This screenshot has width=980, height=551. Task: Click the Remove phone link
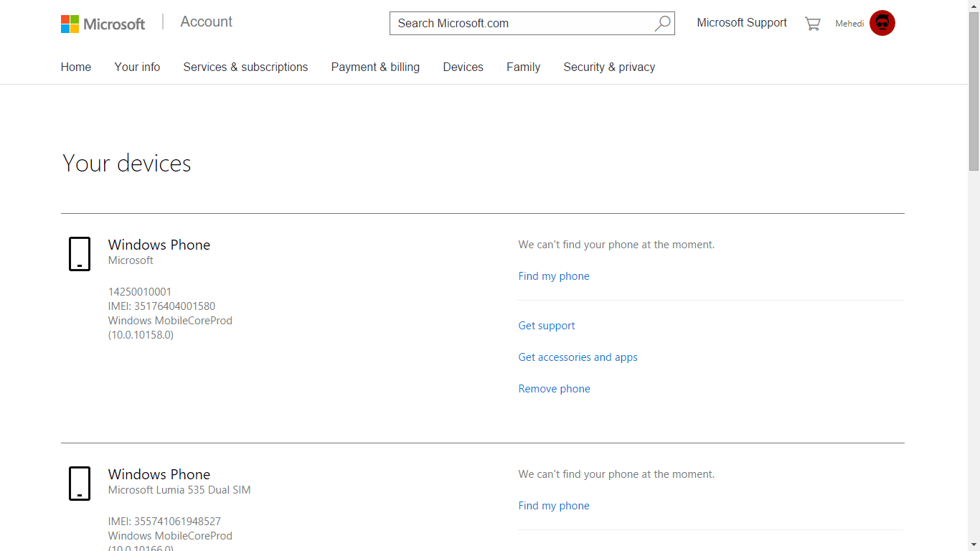tap(554, 389)
